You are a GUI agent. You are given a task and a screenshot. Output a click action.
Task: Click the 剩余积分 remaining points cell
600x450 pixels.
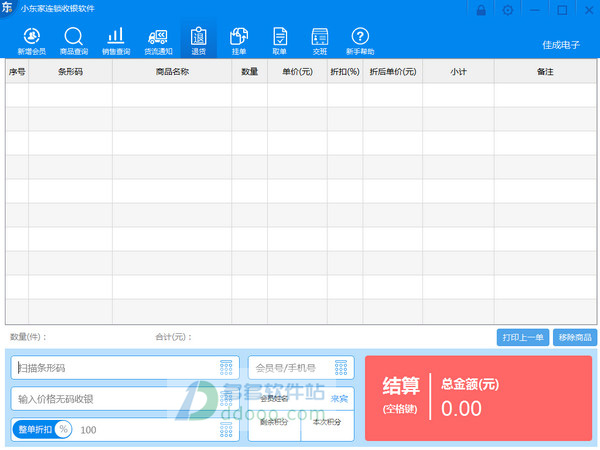(274, 425)
